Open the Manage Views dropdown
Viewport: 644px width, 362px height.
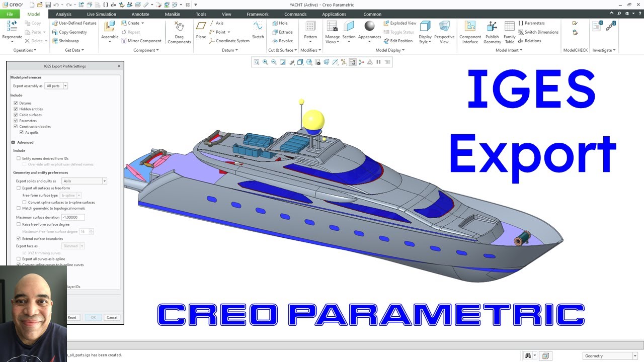coord(332,39)
